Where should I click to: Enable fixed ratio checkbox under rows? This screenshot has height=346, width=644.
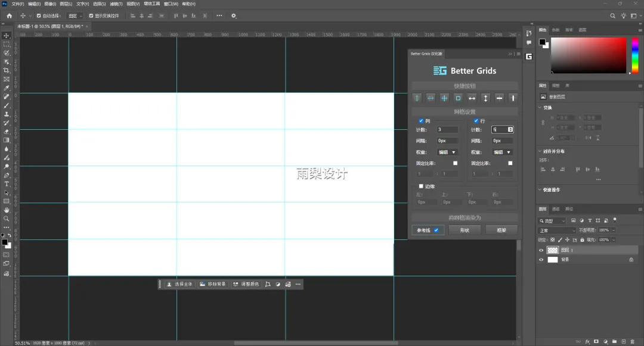pos(510,163)
